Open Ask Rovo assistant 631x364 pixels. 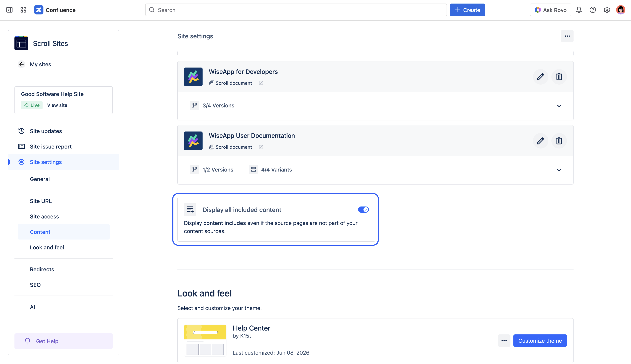[550, 10]
